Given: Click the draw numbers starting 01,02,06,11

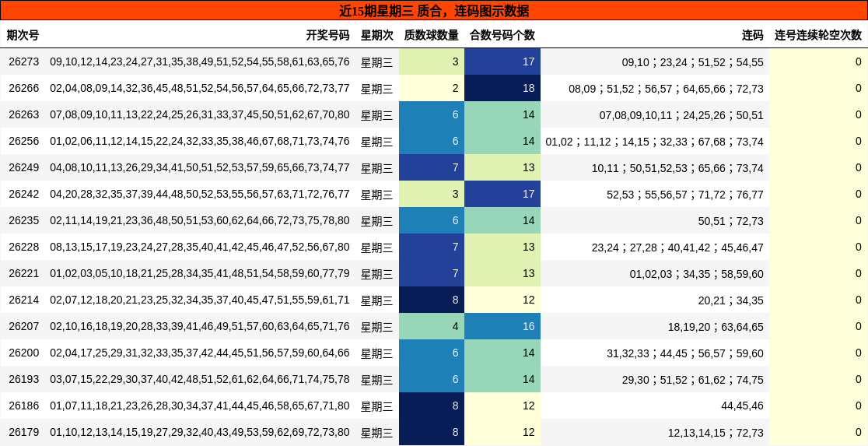Looking at the screenshot, I should tap(200, 142).
